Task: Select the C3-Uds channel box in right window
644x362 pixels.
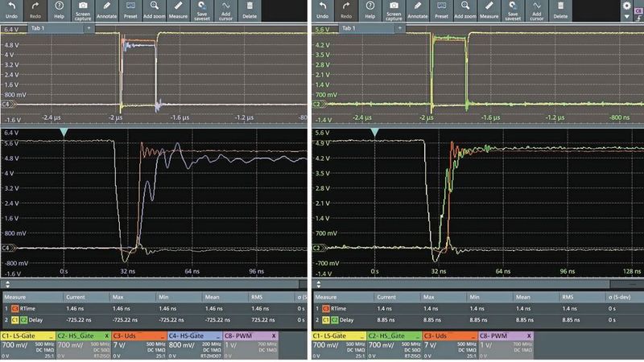Action: tap(450, 344)
